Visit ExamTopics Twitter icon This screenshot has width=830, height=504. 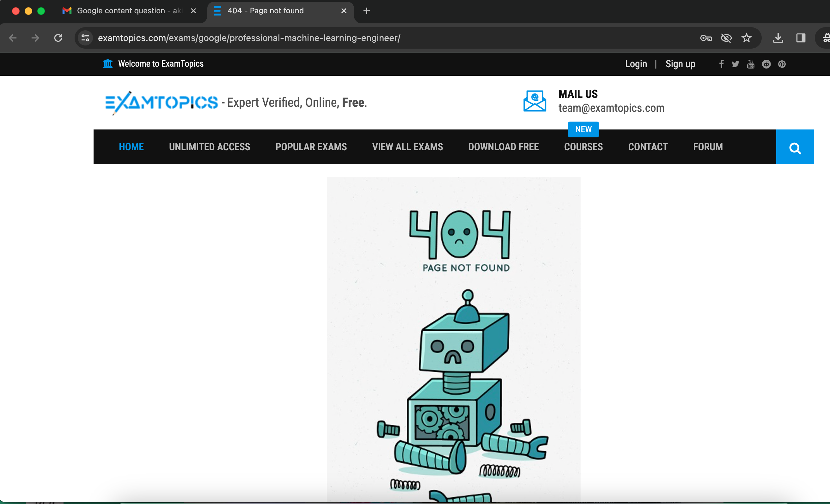click(735, 64)
